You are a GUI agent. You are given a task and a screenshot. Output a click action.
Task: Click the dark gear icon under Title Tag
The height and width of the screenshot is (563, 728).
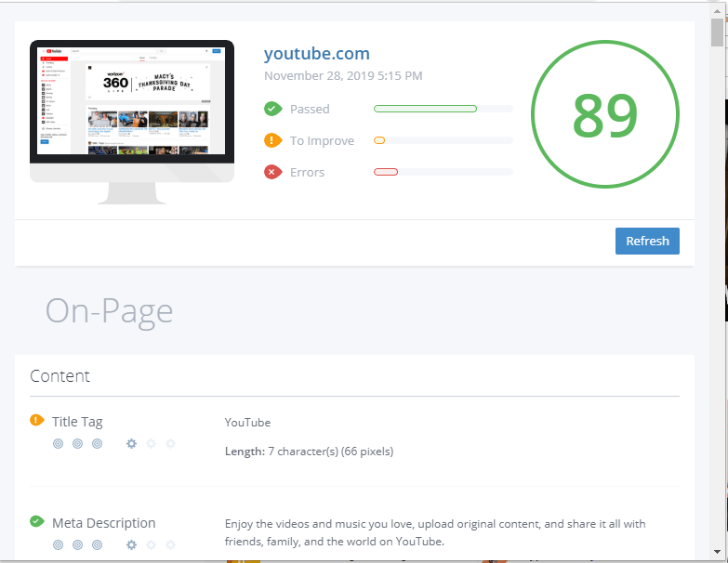point(131,444)
